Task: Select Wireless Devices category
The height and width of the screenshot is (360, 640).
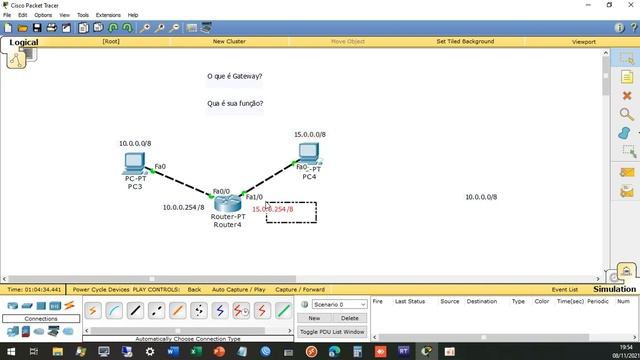Action: click(55, 306)
